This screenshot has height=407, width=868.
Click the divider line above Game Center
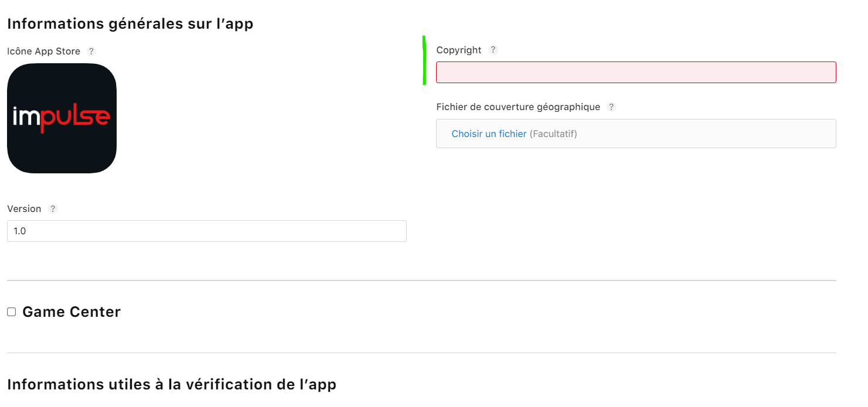pos(421,281)
